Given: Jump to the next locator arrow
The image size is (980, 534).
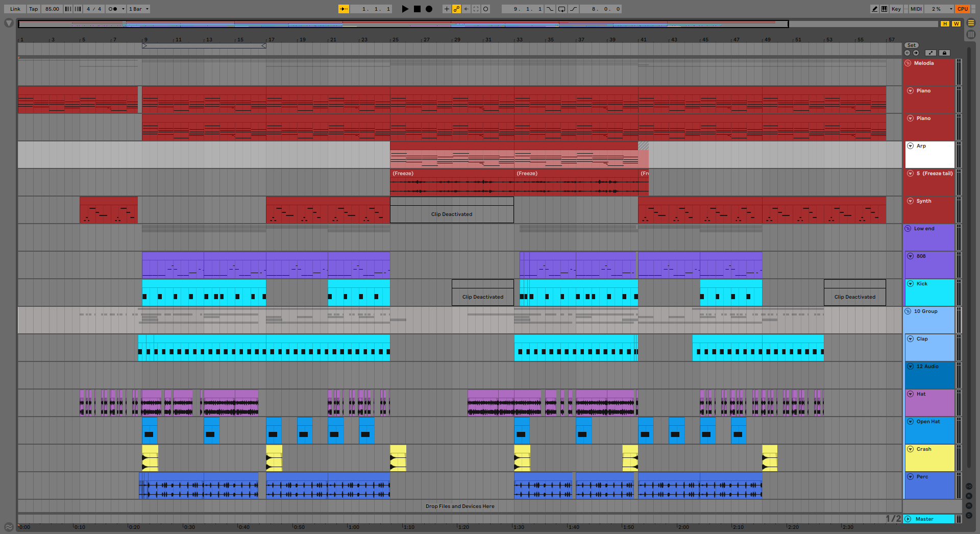Looking at the screenshot, I should click(916, 53).
